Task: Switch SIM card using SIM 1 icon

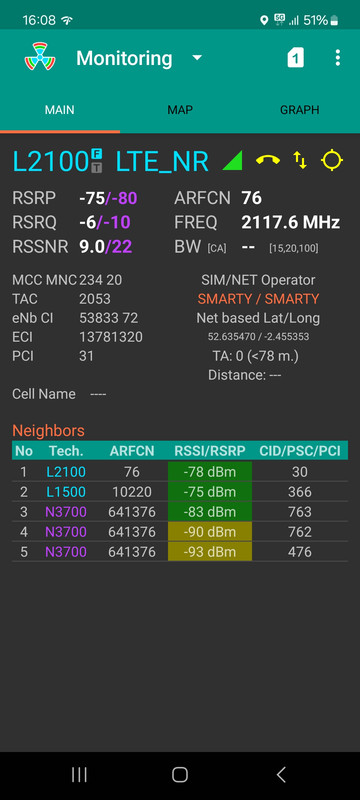Action: (295, 58)
